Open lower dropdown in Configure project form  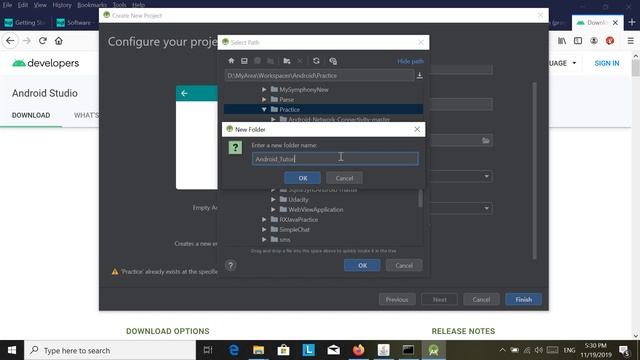(x=486, y=208)
